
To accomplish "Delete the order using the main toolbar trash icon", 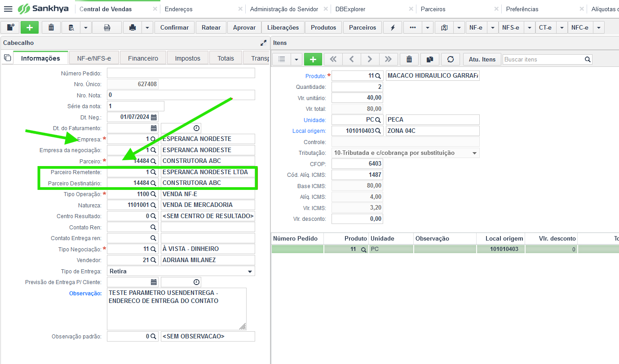I will click(51, 27).
